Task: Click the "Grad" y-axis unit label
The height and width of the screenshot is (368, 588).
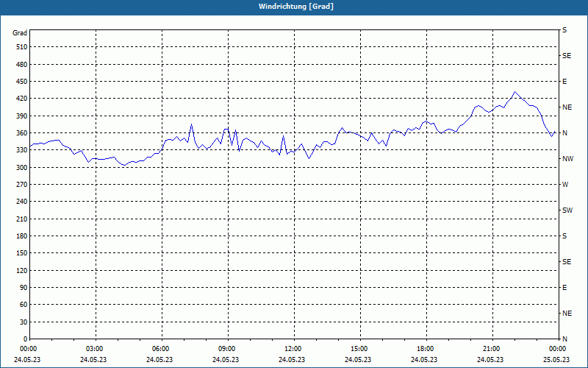Action: click(x=20, y=33)
